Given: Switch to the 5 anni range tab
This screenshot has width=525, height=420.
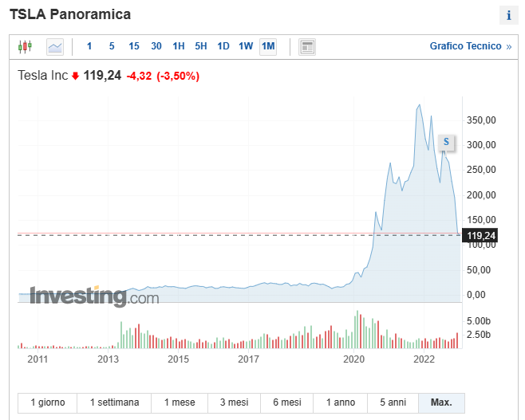Looking at the screenshot, I should pyautogui.click(x=392, y=402).
